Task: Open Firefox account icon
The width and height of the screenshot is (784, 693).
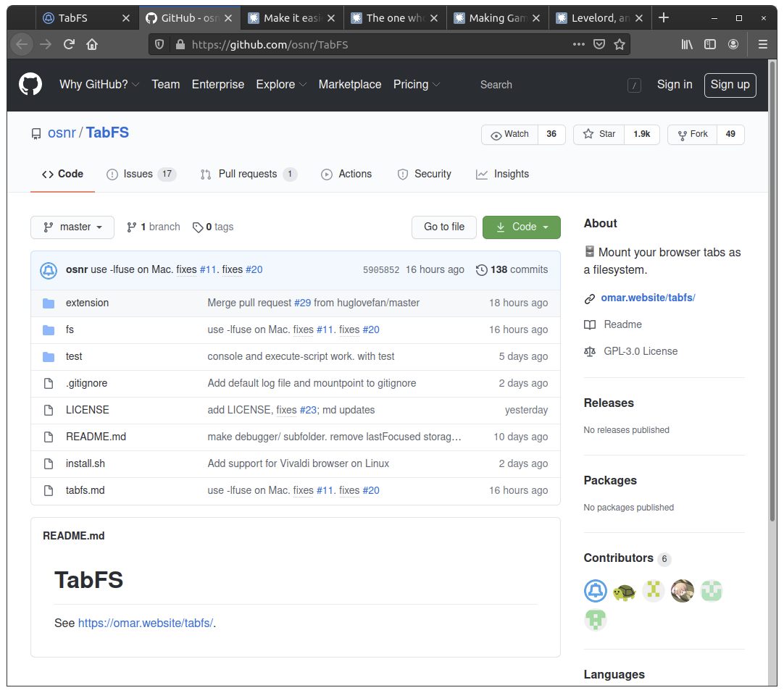Action: click(x=733, y=44)
